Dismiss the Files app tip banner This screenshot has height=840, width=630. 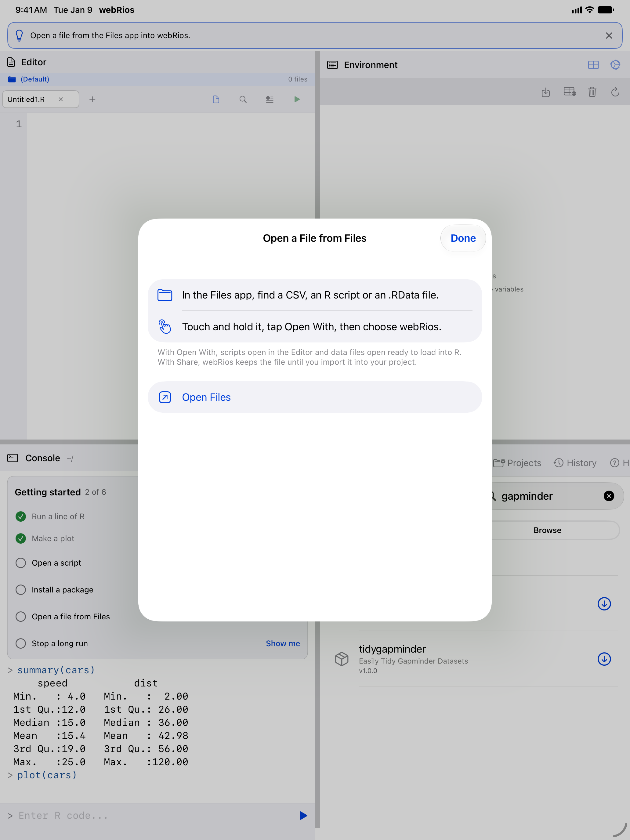coord(609,35)
